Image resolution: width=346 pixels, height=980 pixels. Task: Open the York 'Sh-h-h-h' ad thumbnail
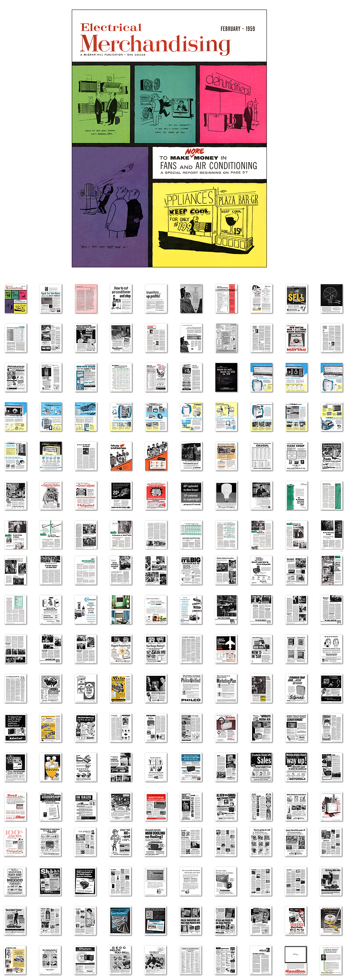click(51, 882)
